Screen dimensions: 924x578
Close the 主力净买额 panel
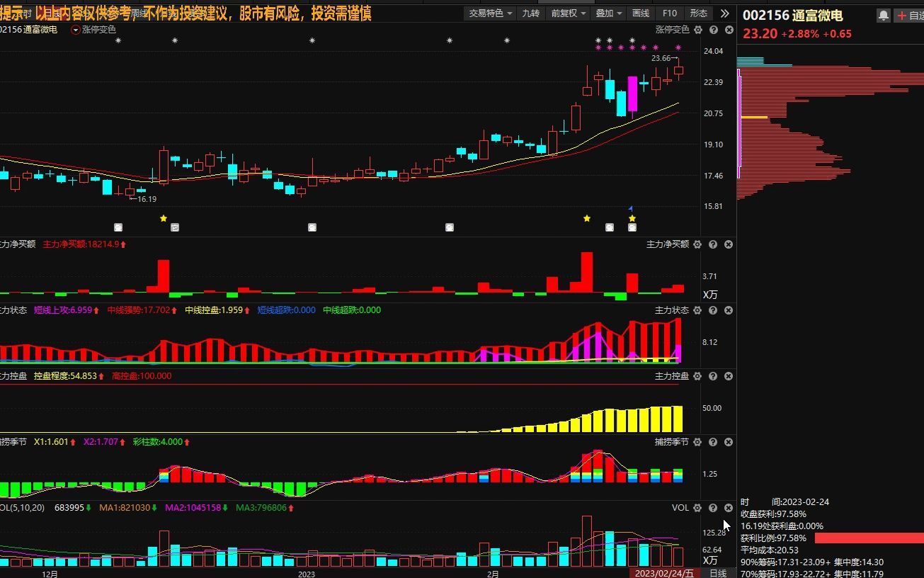(729, 244)
